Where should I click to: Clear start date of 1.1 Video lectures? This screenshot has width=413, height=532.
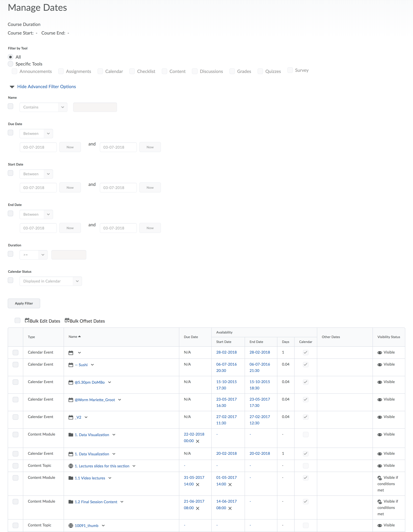(230, 485)
